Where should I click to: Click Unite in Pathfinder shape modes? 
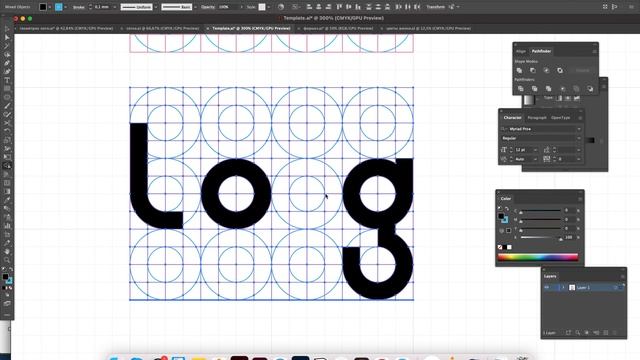[x=519, y=71]
